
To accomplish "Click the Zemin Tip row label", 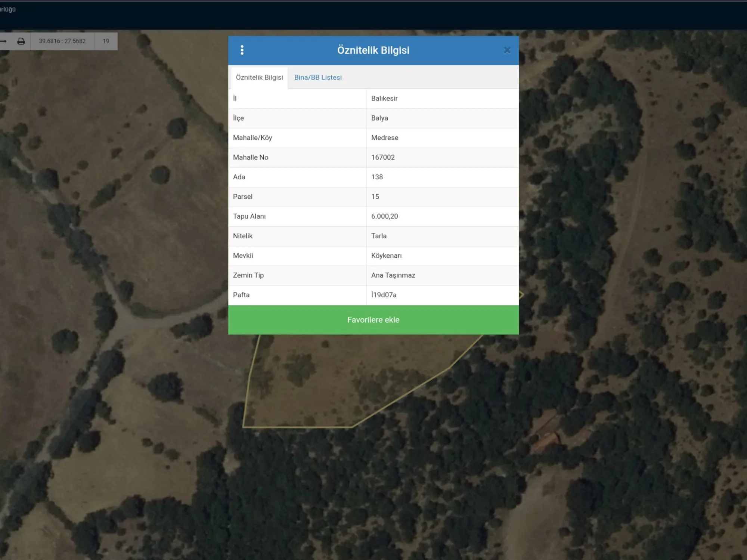I will [x=248, y=275].
